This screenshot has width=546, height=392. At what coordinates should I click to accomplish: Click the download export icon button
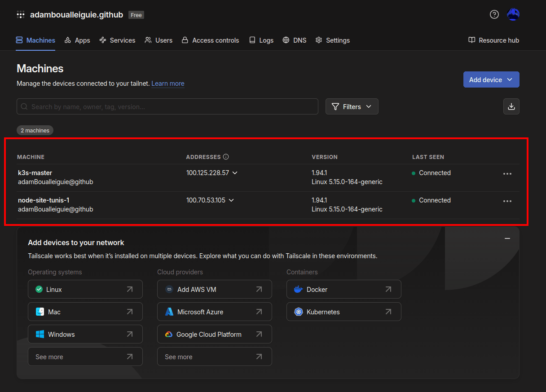point(511,106)
